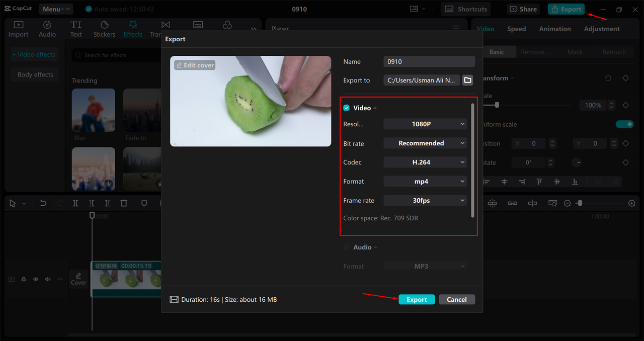Click the linkage chain icon
The image size is (644, 341).
[x=512, y=203]
